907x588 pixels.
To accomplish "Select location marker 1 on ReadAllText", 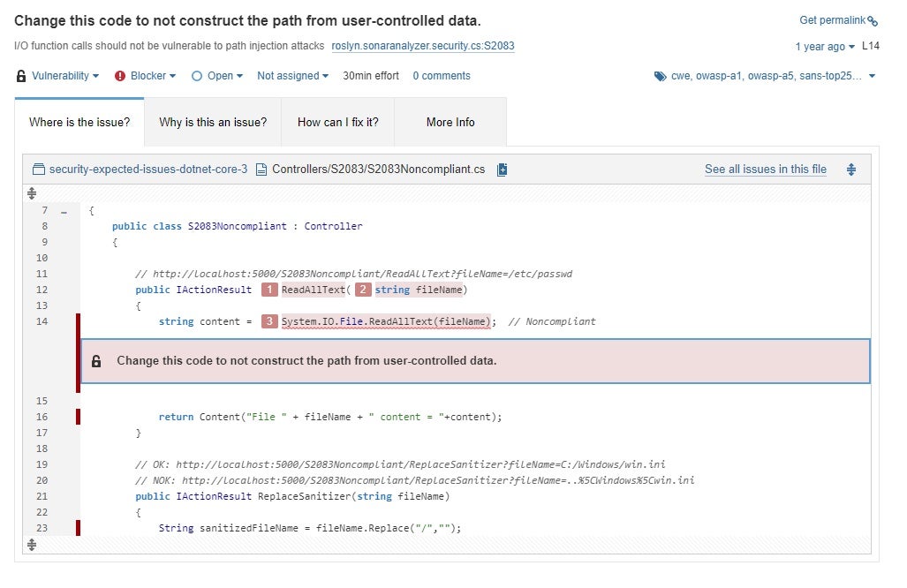I will click(269, 289).
